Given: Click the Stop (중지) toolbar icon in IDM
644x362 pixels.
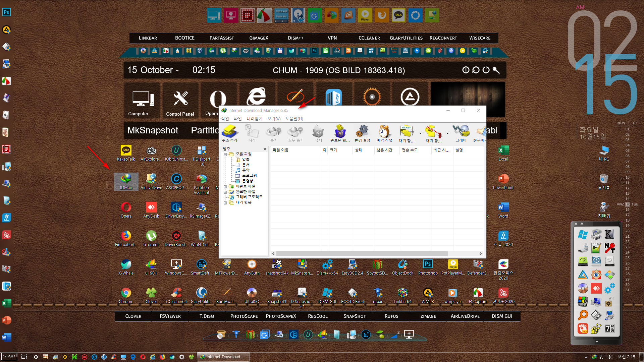Looking at the screenshot, I should pyautogui.click(x=274, y=133).
